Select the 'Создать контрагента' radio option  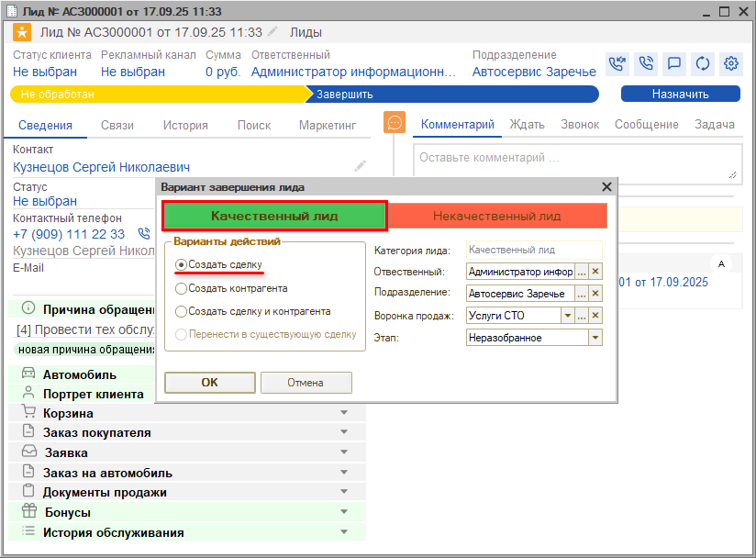click(182, 288)
